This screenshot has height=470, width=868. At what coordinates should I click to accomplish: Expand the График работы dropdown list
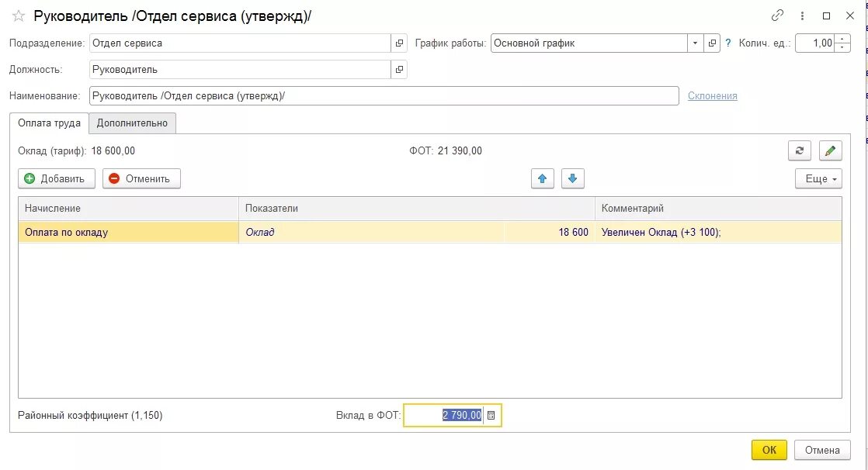click(696, 43)
